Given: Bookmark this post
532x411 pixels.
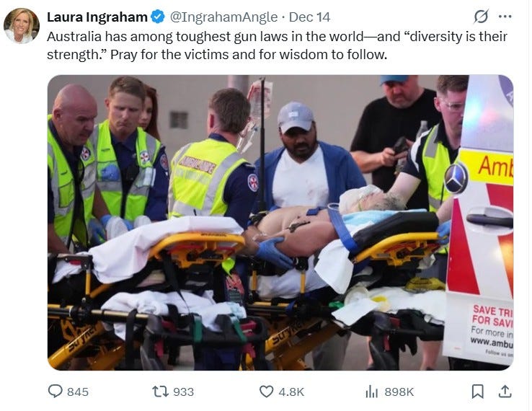Looking at the screenshot, I should pyautogui.click(x=478, y=392).
